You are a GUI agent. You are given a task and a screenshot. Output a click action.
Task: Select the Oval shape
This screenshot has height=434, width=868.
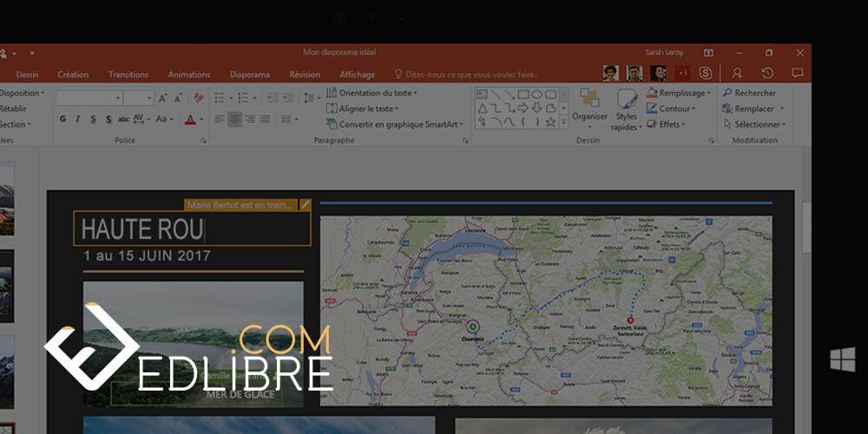tap(536, 94)
